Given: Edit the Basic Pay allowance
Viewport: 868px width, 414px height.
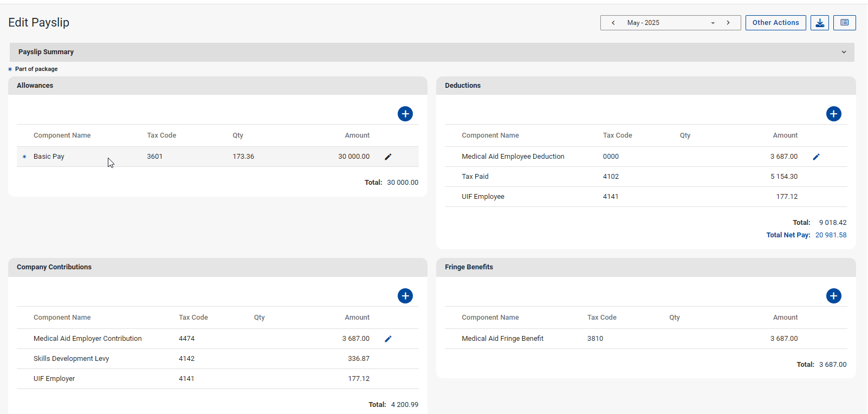Looking at the screenshot, I should click(x=388, y=157).
